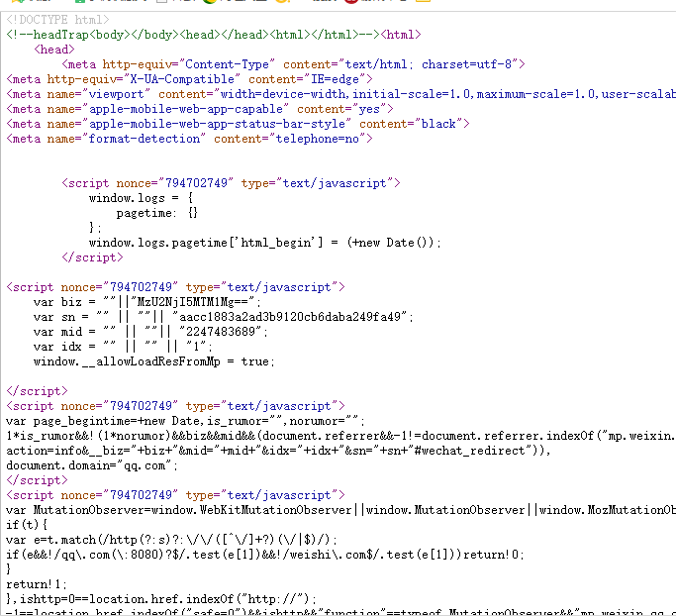The image size is (676, 616).
Task: Click the "(+new Date());" expression
Action: [x=394, y=243]
